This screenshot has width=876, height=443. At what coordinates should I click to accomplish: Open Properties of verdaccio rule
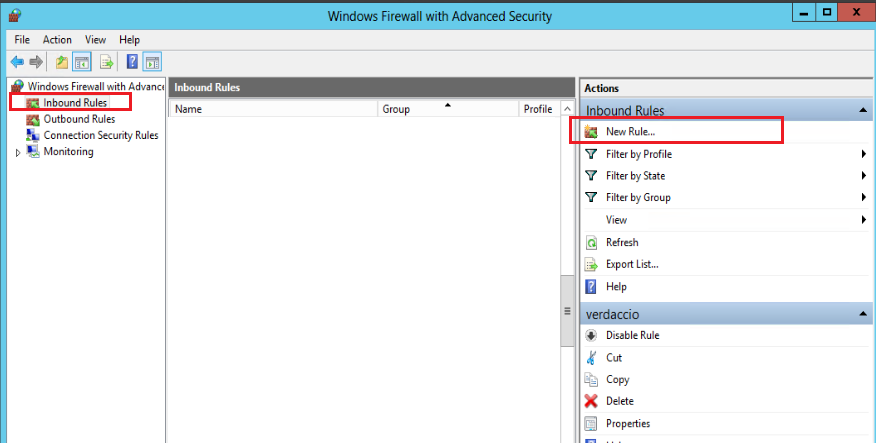pyautogui.click(x=628, y=423)
